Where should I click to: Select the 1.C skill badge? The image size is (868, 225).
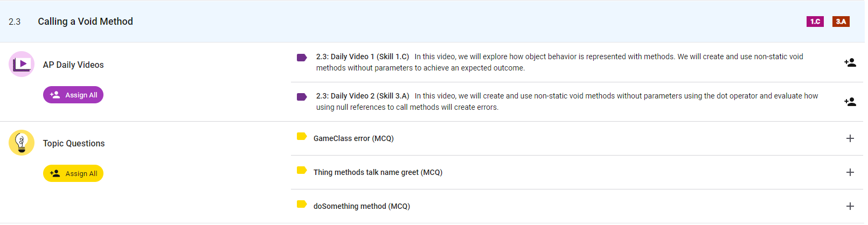click(815, 22)
